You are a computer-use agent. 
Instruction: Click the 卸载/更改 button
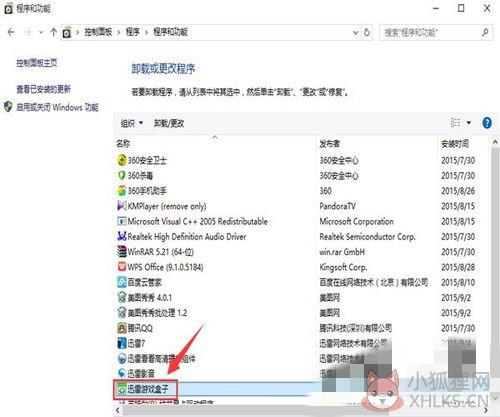pos(169,123)
